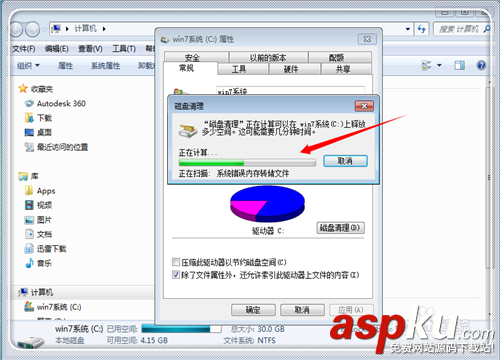Click the 文件系统: NTFS text
The width and height of the screenshot is (500, 360).
249,340
